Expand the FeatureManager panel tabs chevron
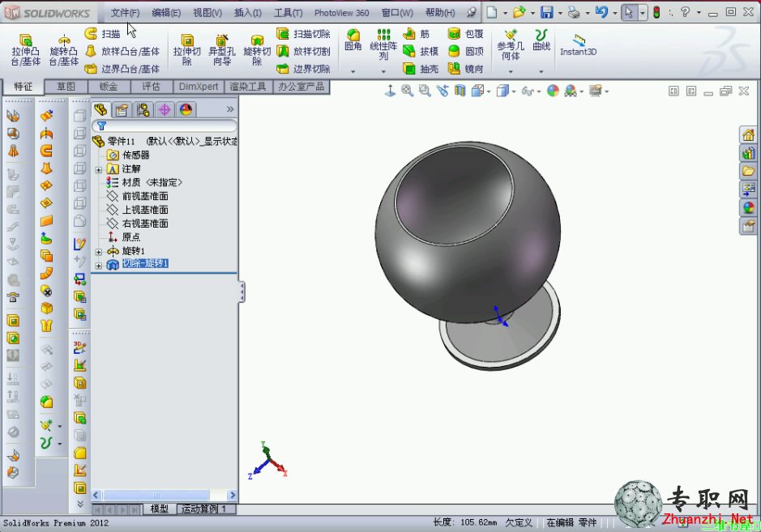 point(230,109)
